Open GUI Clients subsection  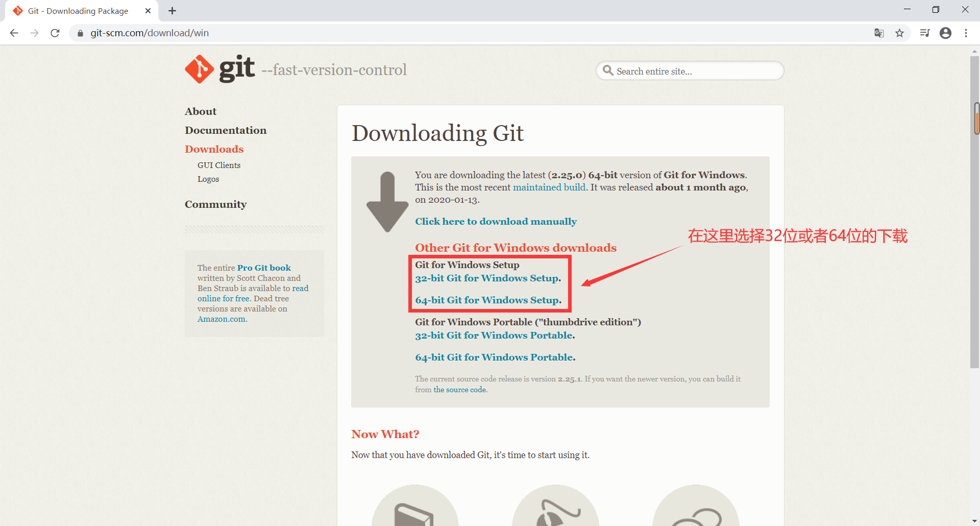pyautogui.click(x=219, y=165)
